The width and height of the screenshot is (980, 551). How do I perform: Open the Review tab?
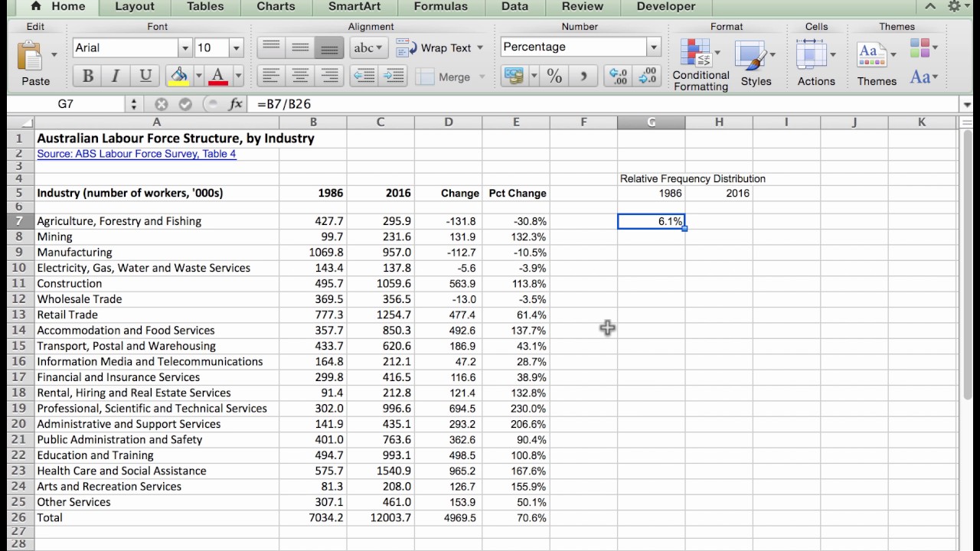[583, 7]
